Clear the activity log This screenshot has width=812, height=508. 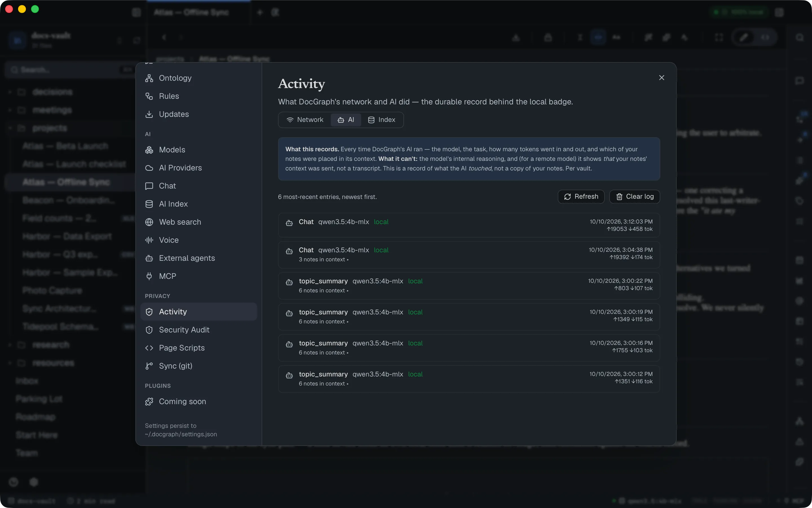pyautogui.click(x=634, y=196)
